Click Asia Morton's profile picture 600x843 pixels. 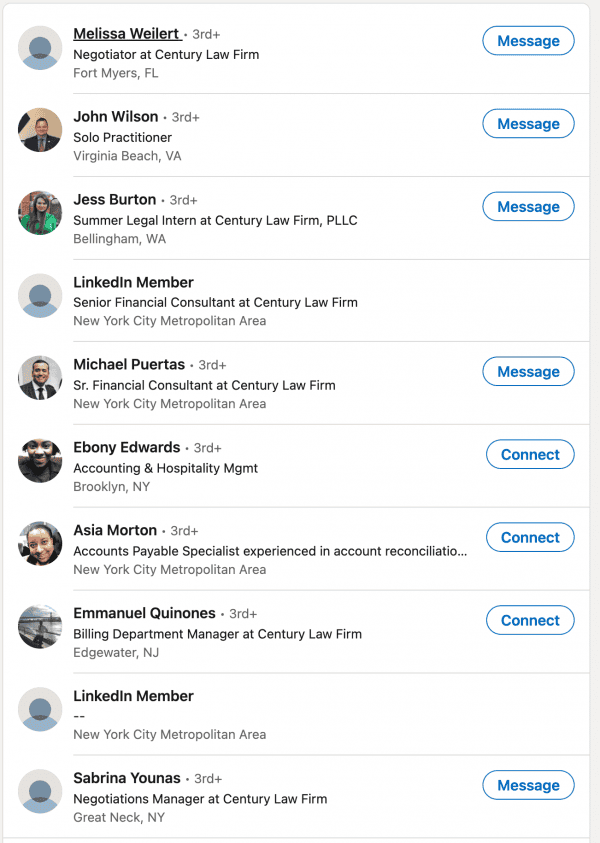[x=40, y=544]
